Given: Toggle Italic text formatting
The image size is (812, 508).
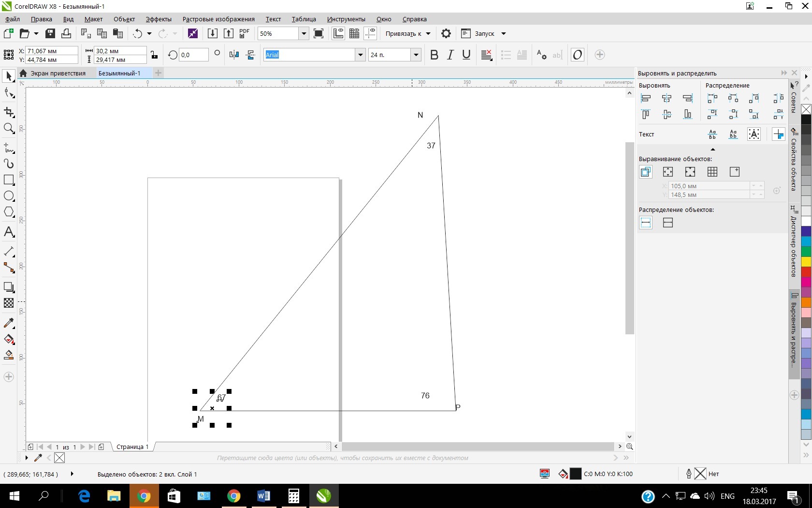Looking at the screenshot, I should click(x=450, y=55).
